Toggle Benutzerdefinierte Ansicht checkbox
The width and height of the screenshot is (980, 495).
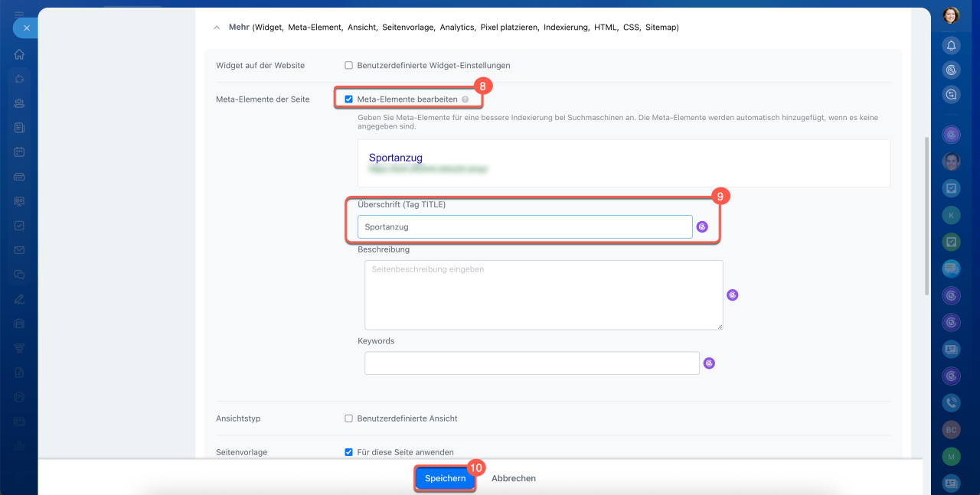pyautogui.click(x=349, y=418)
